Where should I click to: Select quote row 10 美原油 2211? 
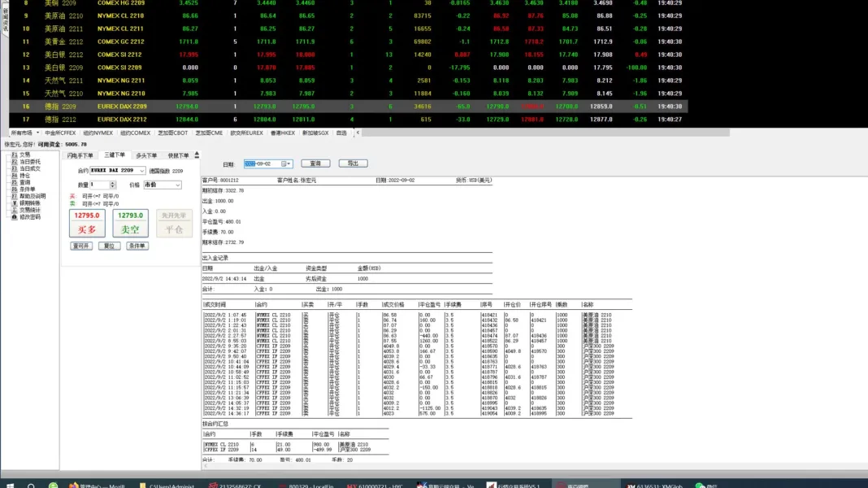pyautogui.click(x=348, y=28)
